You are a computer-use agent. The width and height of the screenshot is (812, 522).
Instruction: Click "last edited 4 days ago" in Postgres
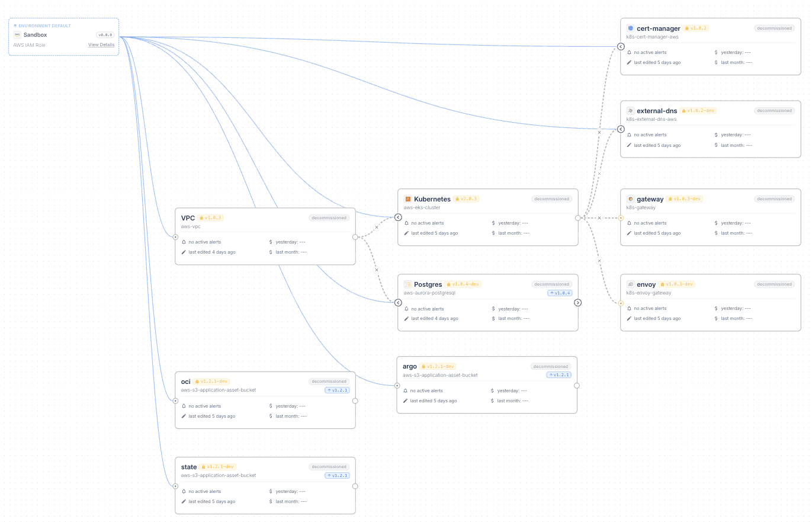tap(435, 319)
